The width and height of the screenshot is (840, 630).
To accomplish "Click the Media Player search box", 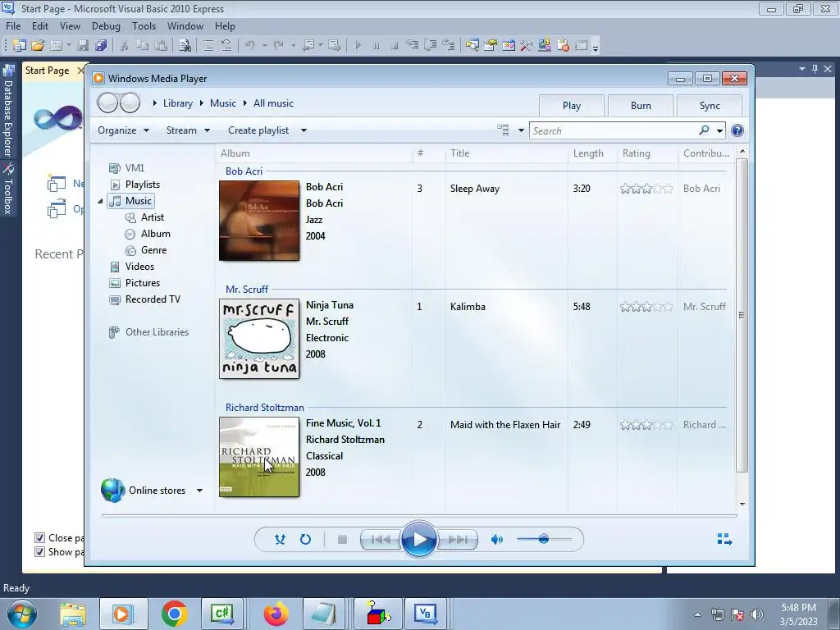I will point(614,130).
